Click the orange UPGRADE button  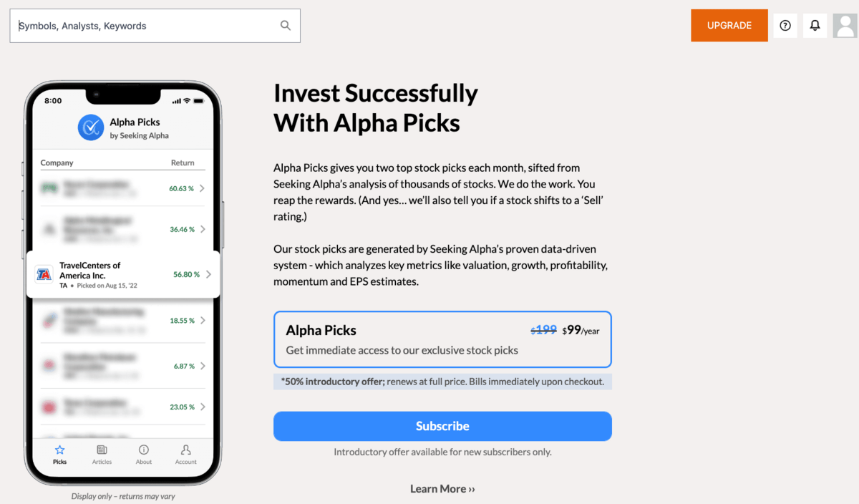click(x=729, y=26)
